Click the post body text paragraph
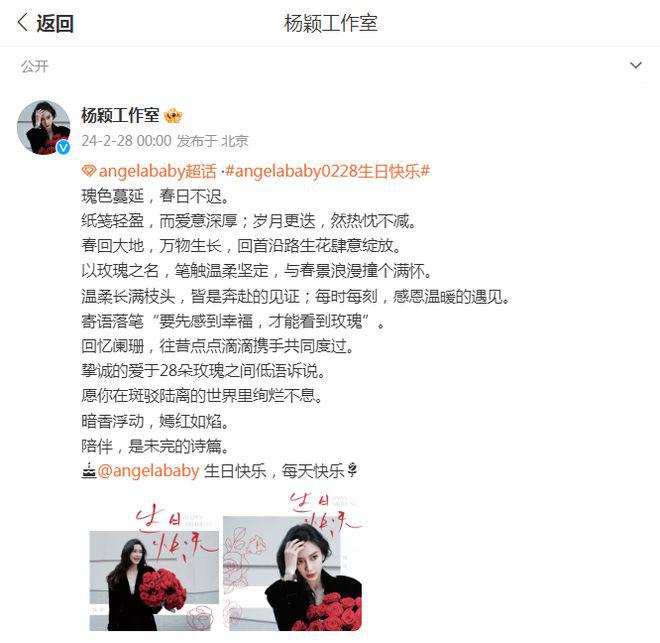The width and height of the screenshot is (660, 643). 295,321
